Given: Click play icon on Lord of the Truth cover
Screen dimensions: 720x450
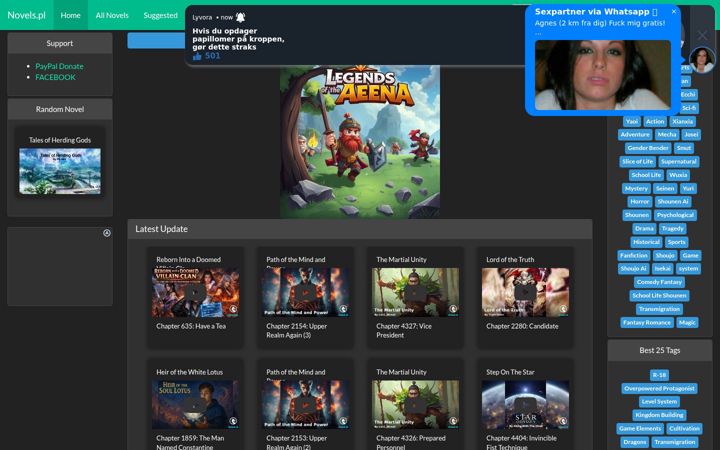Looking at the screenshot, I should tap(525, 292).
